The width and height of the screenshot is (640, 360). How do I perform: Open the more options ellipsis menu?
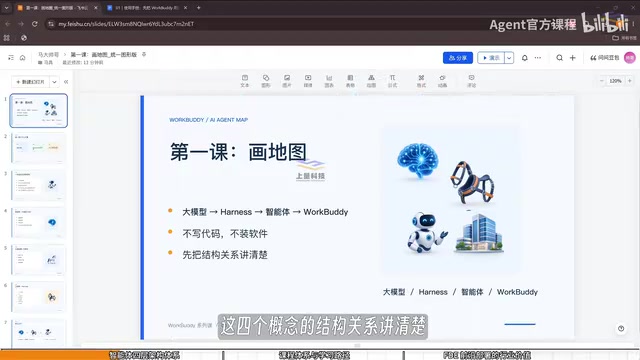538,58
